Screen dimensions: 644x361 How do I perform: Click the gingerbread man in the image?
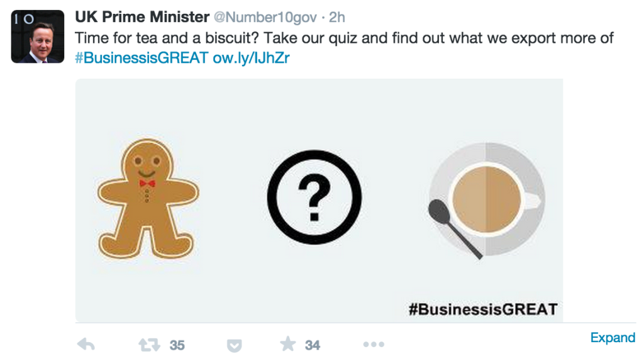[x=148, y=199]
